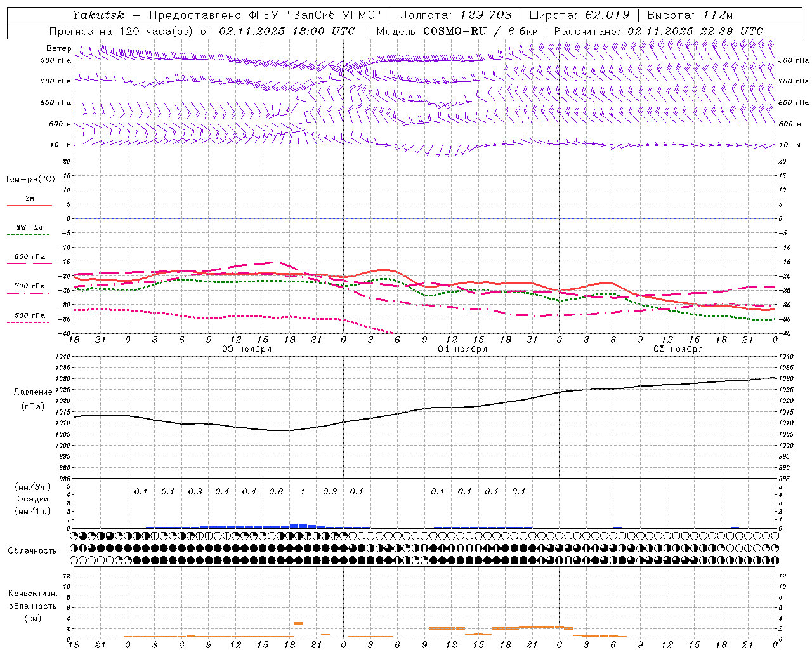
Task: Click the Прогноз на 120 часа(ов) forecast text
Action: pyautogui.click(x=121, y=31)
